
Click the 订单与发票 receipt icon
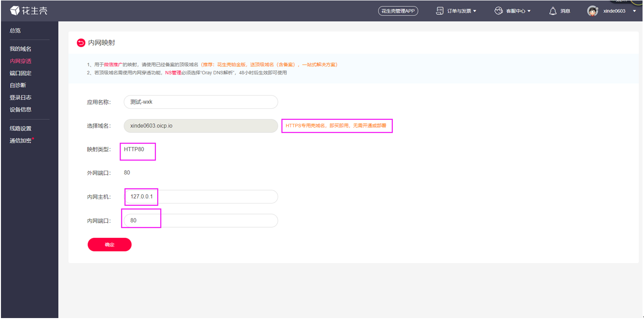coord(440,11)
